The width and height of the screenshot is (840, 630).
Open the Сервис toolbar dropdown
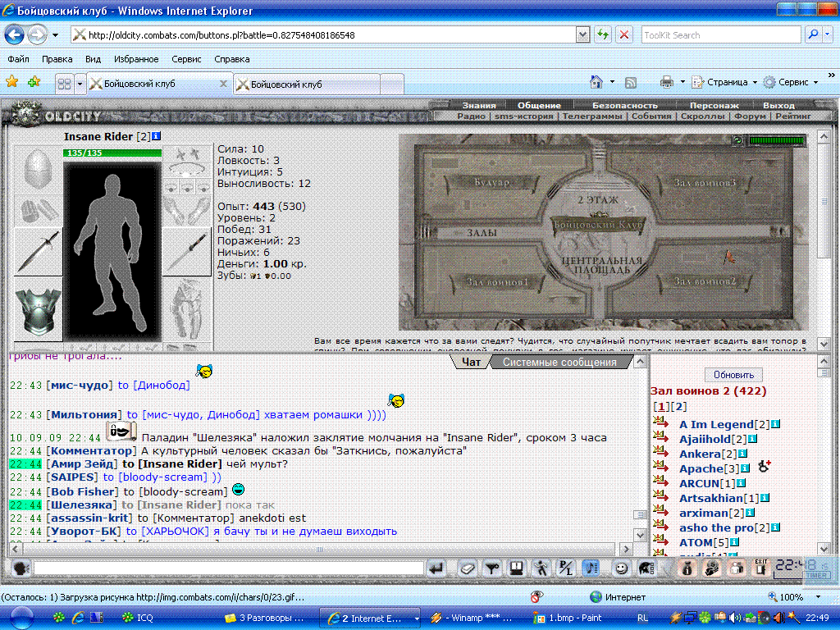click(792, 82)
